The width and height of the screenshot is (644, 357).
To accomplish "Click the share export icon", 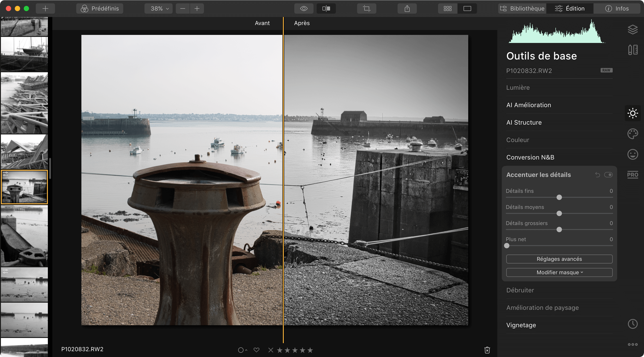I will click(407, 8).
